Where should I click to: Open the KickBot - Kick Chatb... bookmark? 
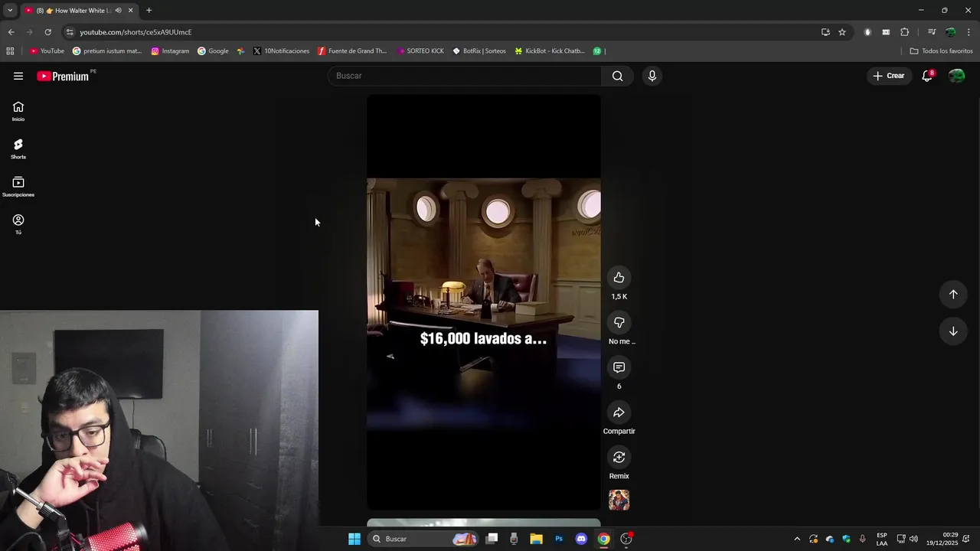(550, 51)
